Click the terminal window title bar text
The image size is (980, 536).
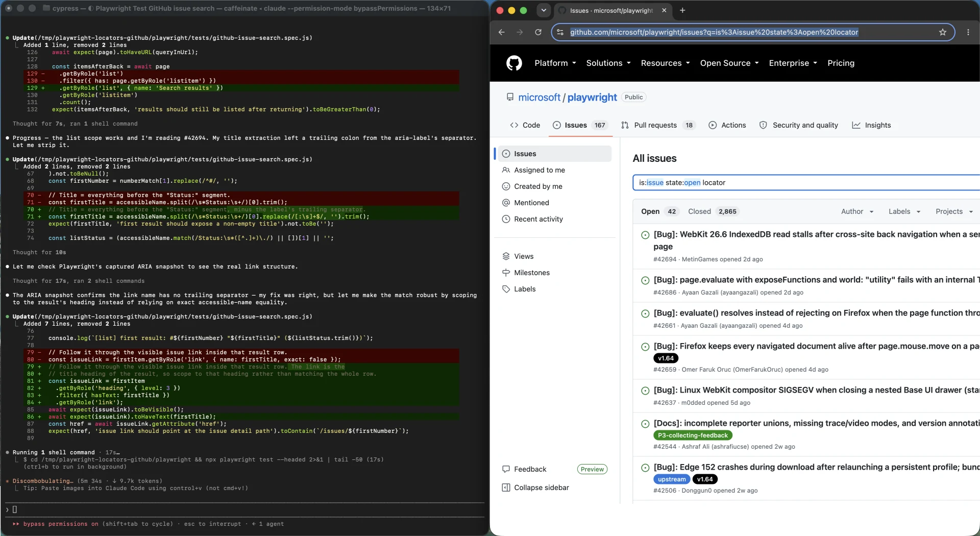click(251, 8)
